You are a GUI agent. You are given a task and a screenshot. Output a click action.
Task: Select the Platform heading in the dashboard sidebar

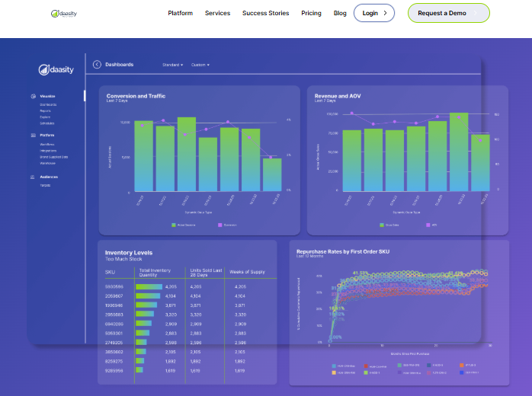pos(46,136)
